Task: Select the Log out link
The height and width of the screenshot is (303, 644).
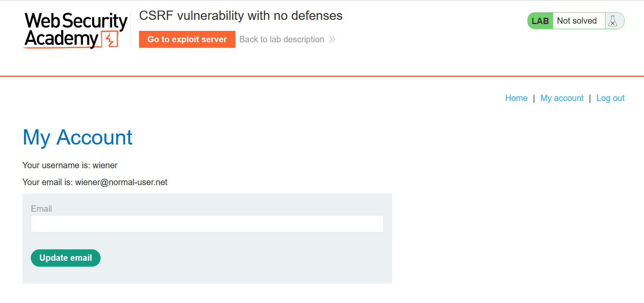Action: [x=610, y=98]
